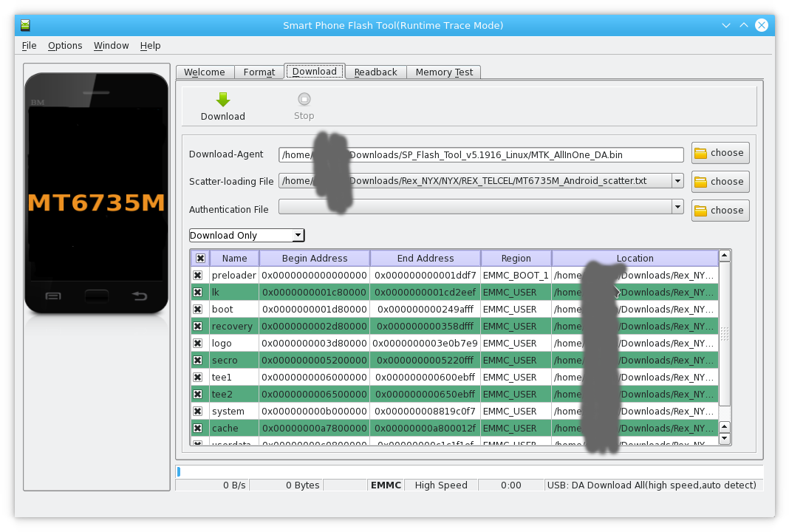Click the phone Home key icon
This screenshot has width=789, height=532.
(96, 296)
